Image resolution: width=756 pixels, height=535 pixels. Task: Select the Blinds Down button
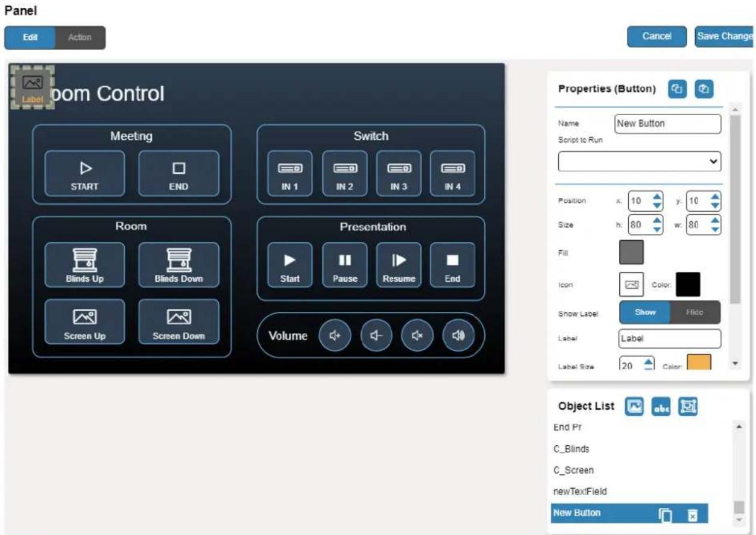tap(179, 265)
